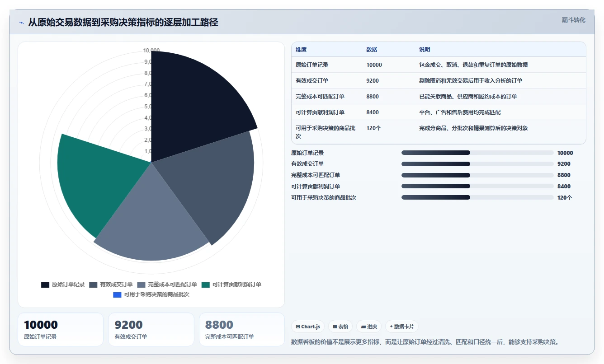Click table value 120个
Image resolution: width=604 pixels, height=364 pixels.
(373, 128)
